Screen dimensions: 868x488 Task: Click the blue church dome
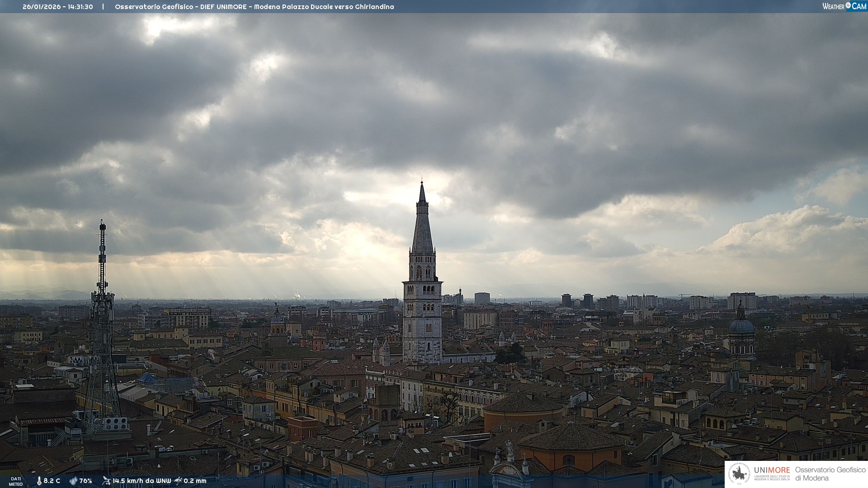click(741, 325)
